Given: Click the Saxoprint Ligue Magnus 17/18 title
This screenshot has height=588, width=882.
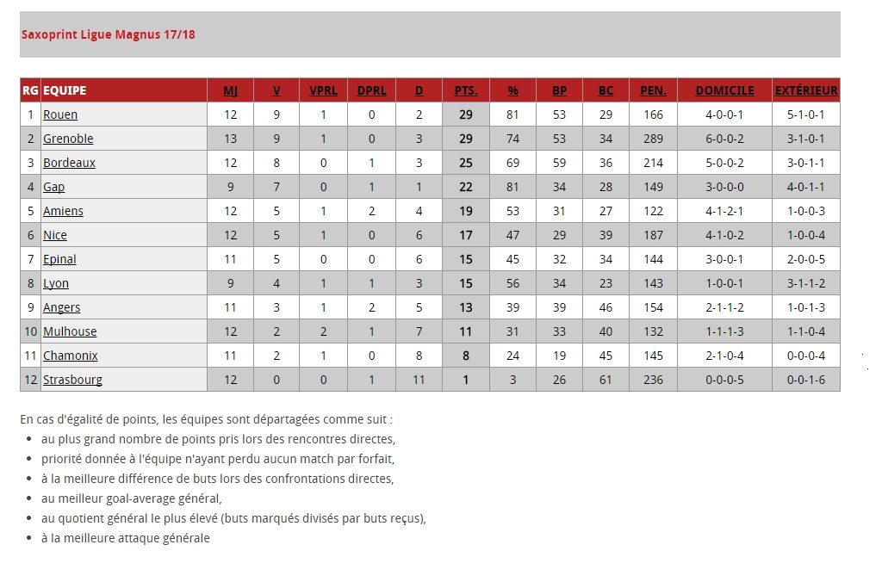Looking at the screenshot, I should pyautogui.click(x=109, y=35).
